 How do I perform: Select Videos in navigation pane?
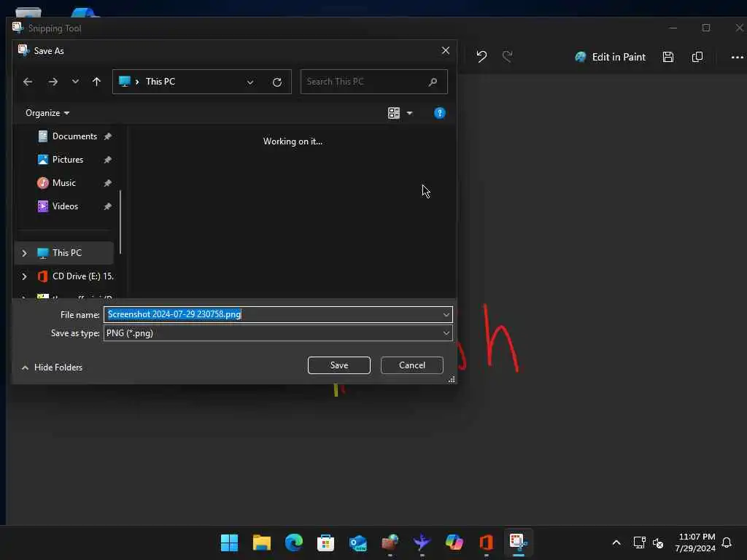pos(65,206)
